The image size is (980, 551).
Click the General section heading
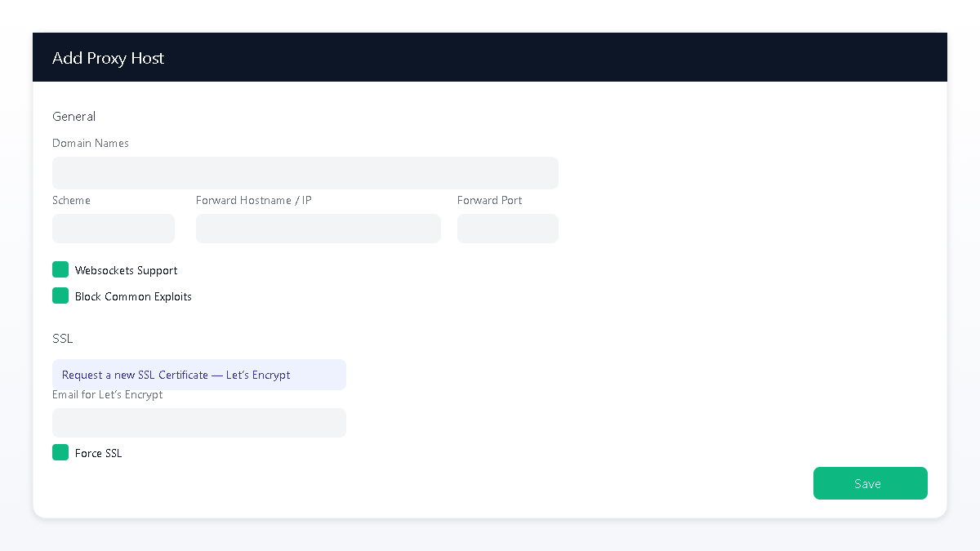click(x=73, y=116)
